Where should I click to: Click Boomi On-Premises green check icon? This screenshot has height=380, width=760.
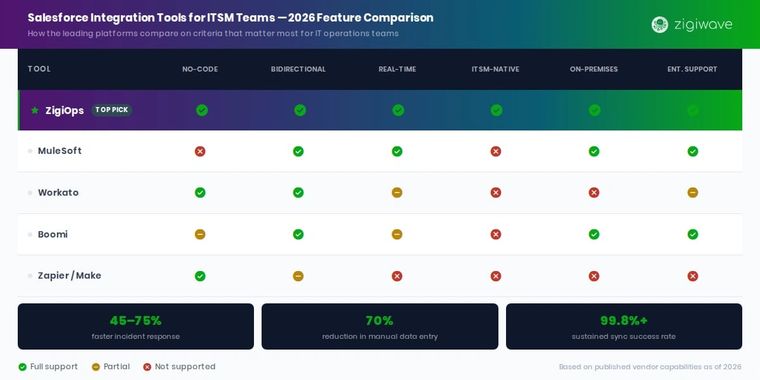pos(594,235)
